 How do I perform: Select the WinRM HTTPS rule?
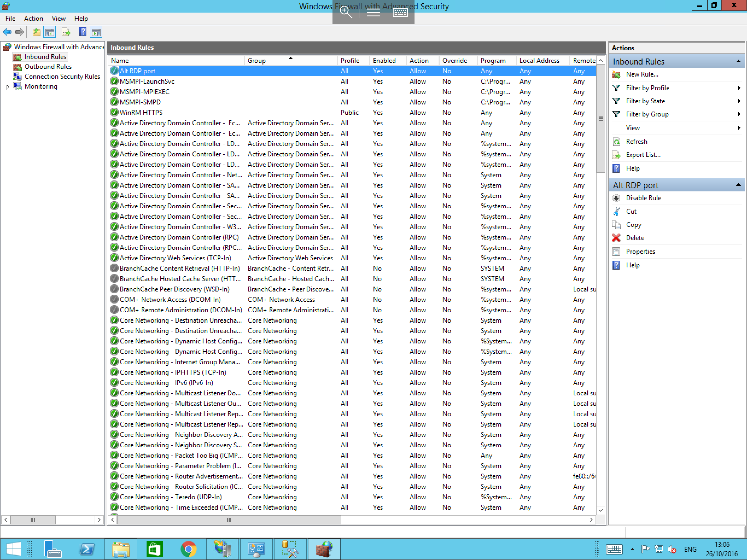(352, 112)
